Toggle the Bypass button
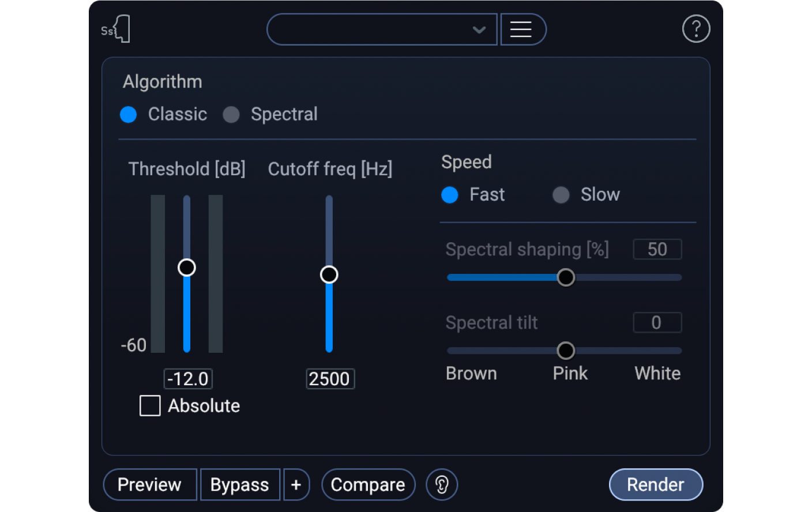 coord(239,484)
